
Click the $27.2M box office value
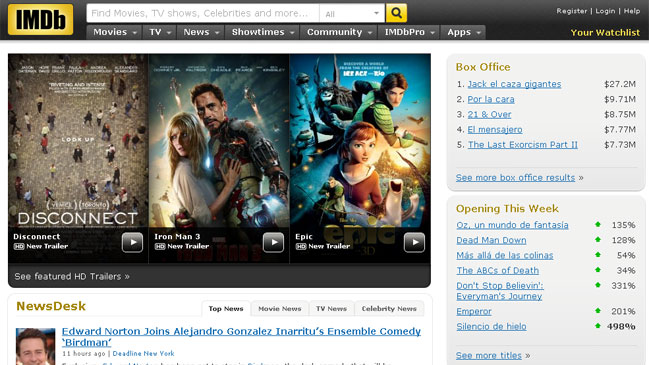coord(620,84)
